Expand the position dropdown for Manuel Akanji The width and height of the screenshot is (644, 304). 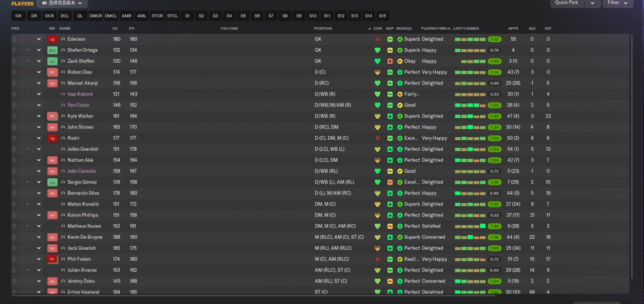point(39,83)
